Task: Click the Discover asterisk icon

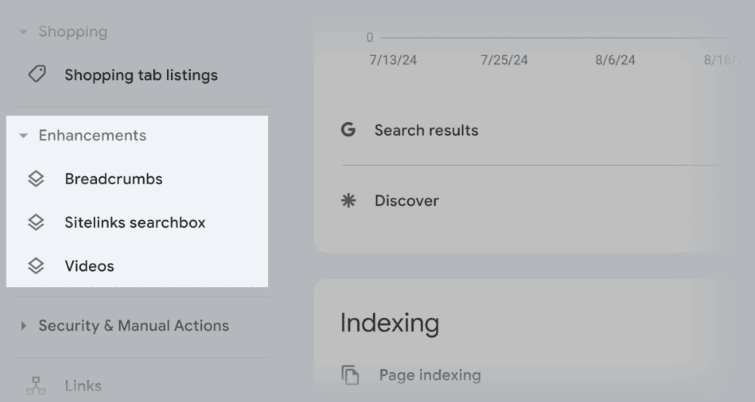Action: point(348,200)
